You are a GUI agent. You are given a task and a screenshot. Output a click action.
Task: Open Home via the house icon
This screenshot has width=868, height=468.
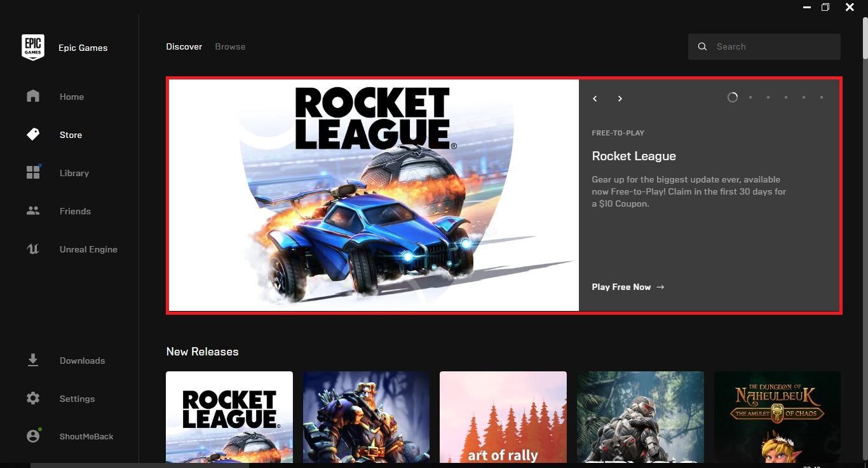[x=33, y=96]
